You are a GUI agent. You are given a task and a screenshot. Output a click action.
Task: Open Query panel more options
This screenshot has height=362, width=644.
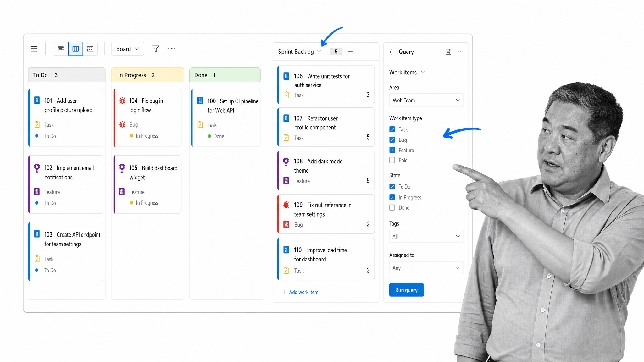tap(460, 52)
